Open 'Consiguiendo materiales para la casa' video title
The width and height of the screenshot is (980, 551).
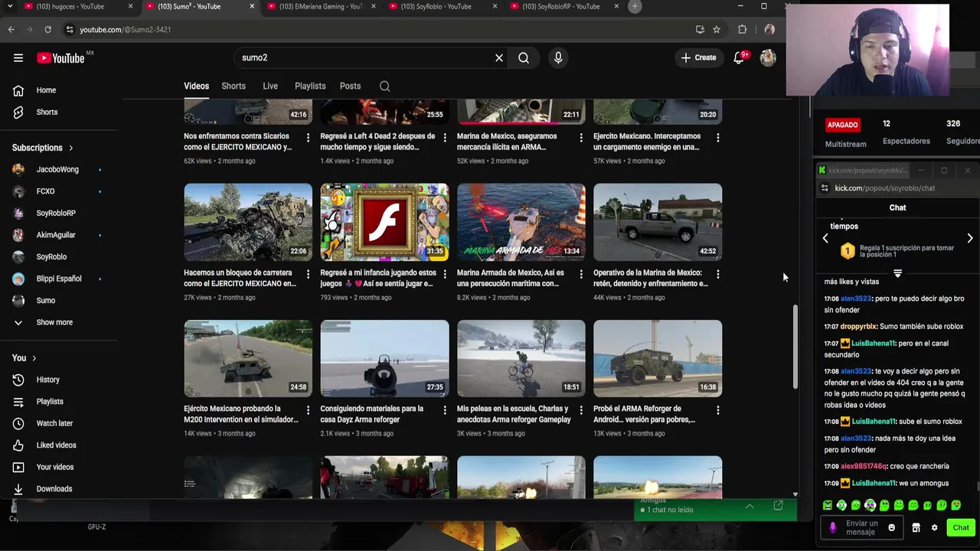(x=372, y=414)
